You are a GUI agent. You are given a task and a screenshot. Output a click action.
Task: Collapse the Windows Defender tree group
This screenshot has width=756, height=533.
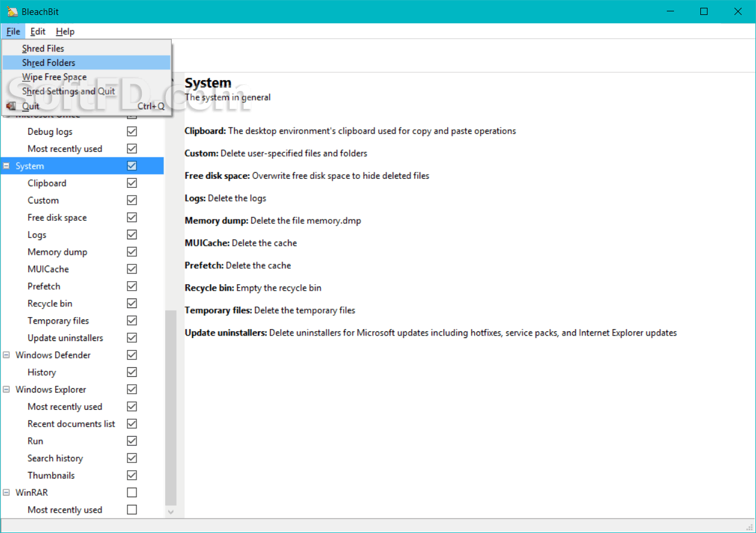[x=7, y=355]
